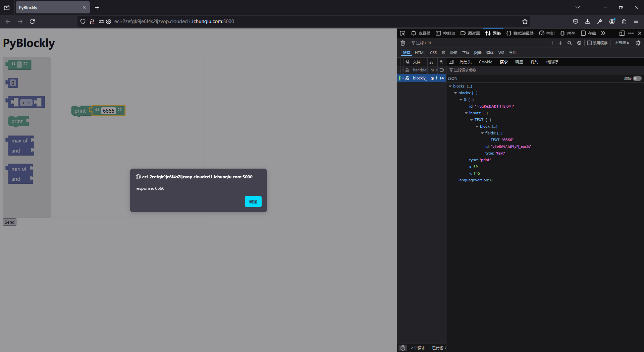Toggle the 原始 raw JSON switch

coord(637,78)
